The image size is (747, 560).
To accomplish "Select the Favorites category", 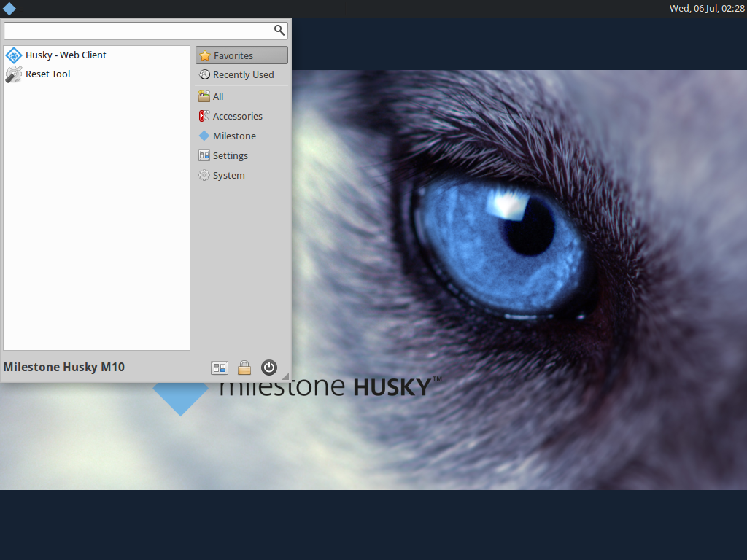I will pos(241,55).
